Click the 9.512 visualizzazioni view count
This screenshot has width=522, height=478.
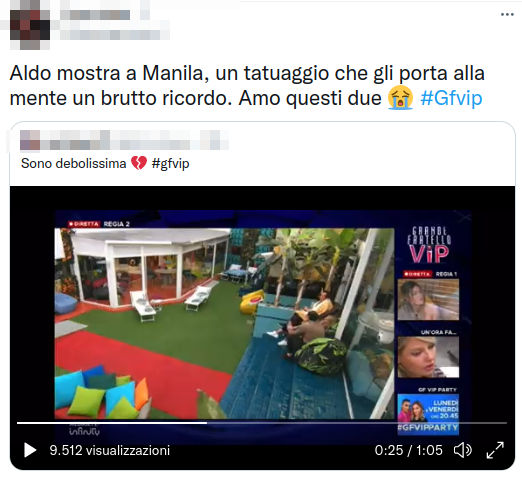(x=110, y=450)
